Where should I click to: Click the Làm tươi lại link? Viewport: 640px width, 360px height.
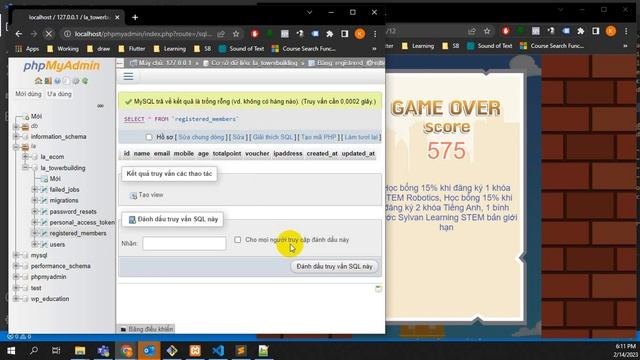[x=361, y=137]
